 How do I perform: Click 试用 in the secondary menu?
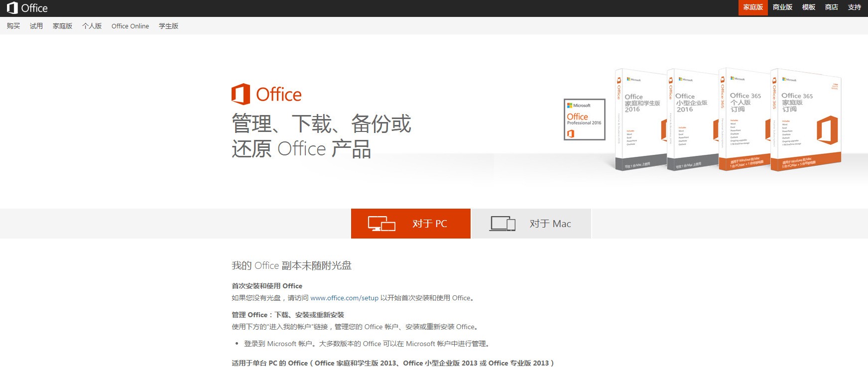tap(36, 26)
